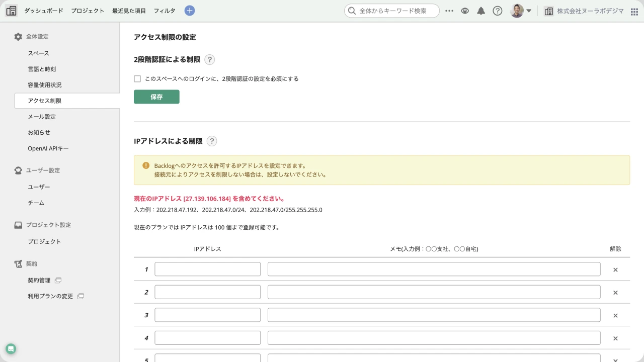This screenshot has height=362, width=644.
Task: Click the Backlog logo icon
Action: 11,10
